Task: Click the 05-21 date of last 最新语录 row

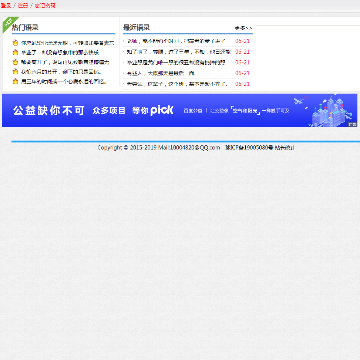Action: click(x=242, y=84)
